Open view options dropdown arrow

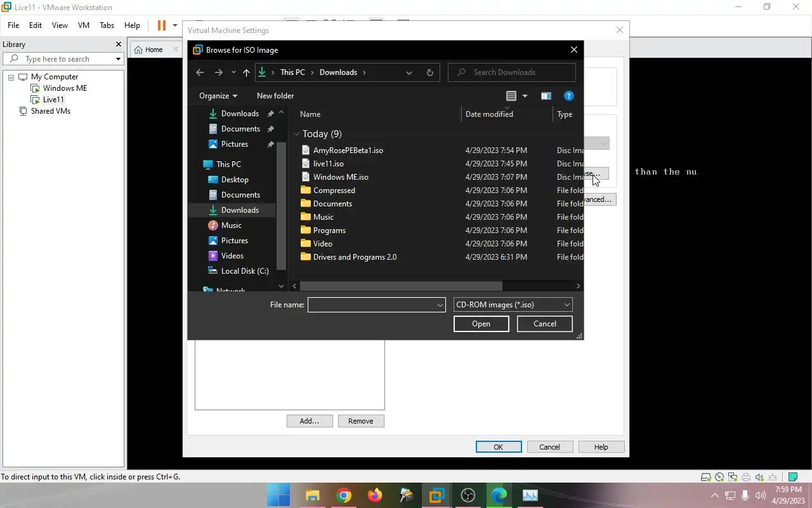[525, 96]
